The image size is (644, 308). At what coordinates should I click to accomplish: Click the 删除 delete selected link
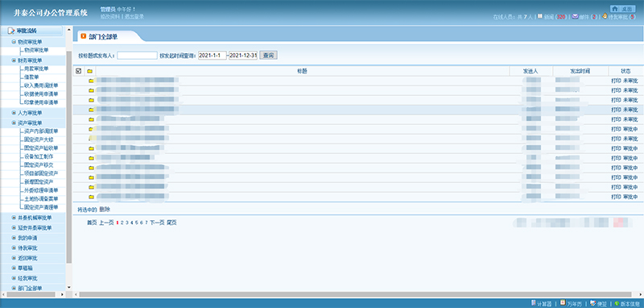tap(105, 210)
